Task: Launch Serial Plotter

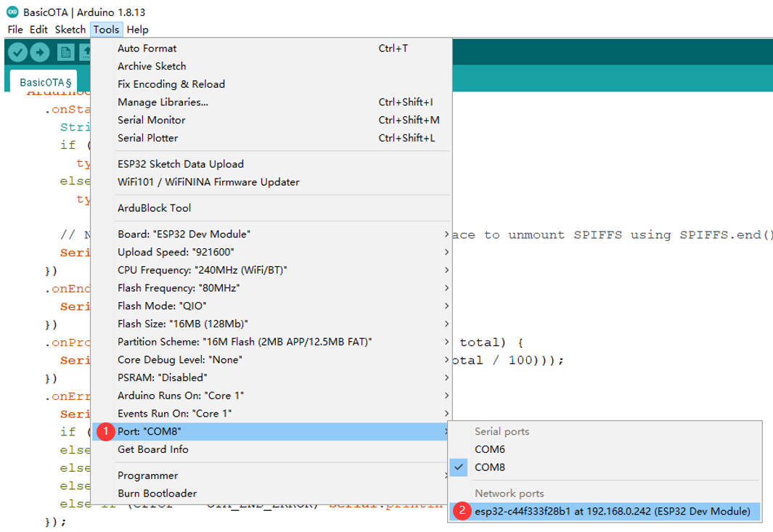Action: click(x=271, y=138)
